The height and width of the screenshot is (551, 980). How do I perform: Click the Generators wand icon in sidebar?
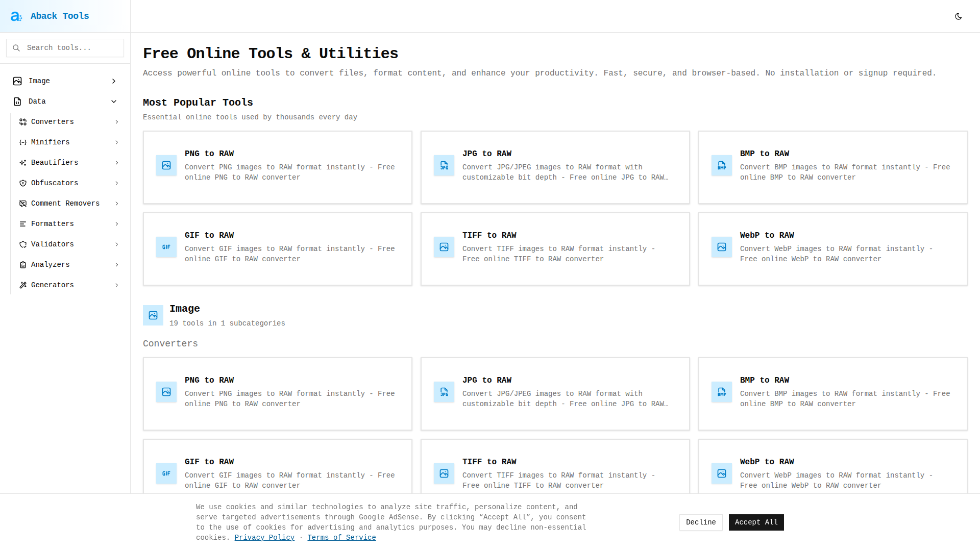click(23, 285)
